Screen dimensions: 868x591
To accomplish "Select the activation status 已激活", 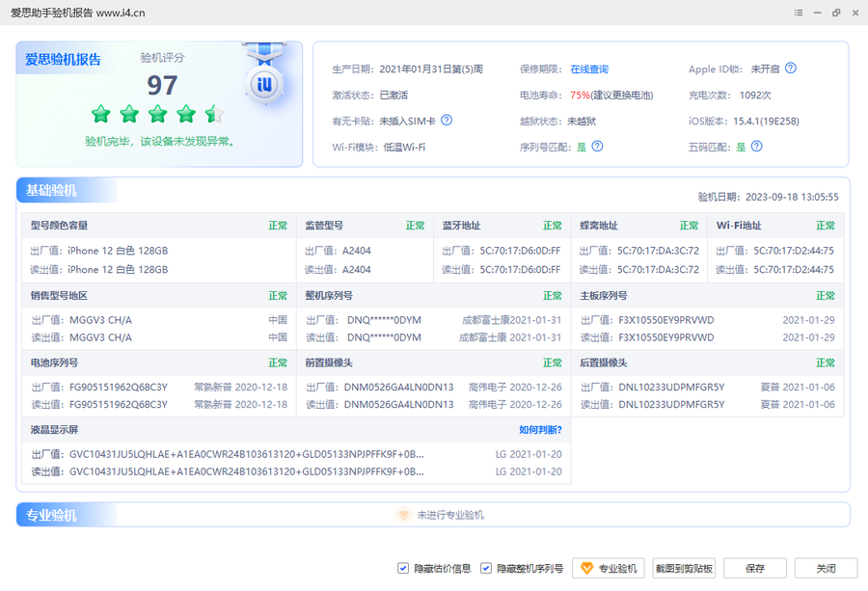I will pos(393,95).
